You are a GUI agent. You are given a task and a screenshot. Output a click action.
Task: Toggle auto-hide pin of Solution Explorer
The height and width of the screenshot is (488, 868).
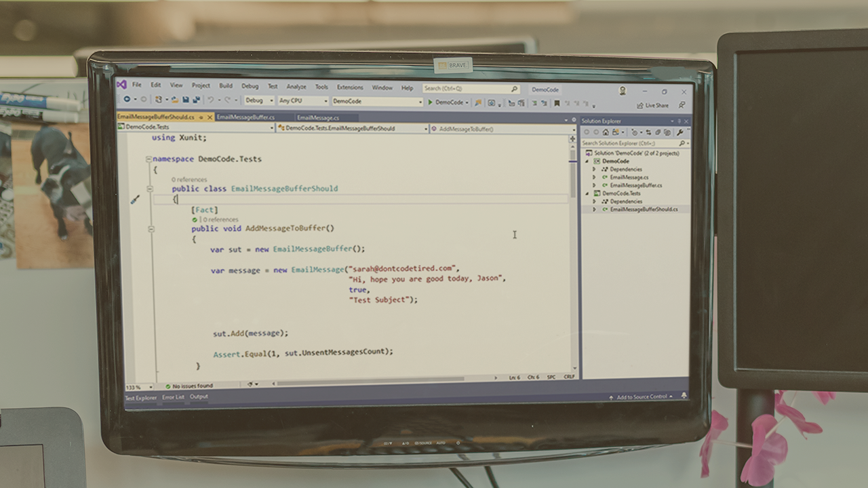[x=678, y=121]
